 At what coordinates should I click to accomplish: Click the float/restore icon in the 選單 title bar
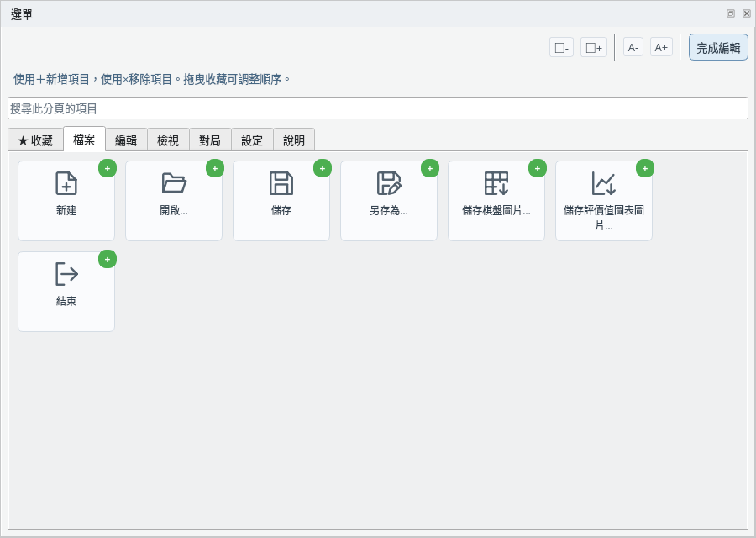pyautogui.click(x=731, y=13)
